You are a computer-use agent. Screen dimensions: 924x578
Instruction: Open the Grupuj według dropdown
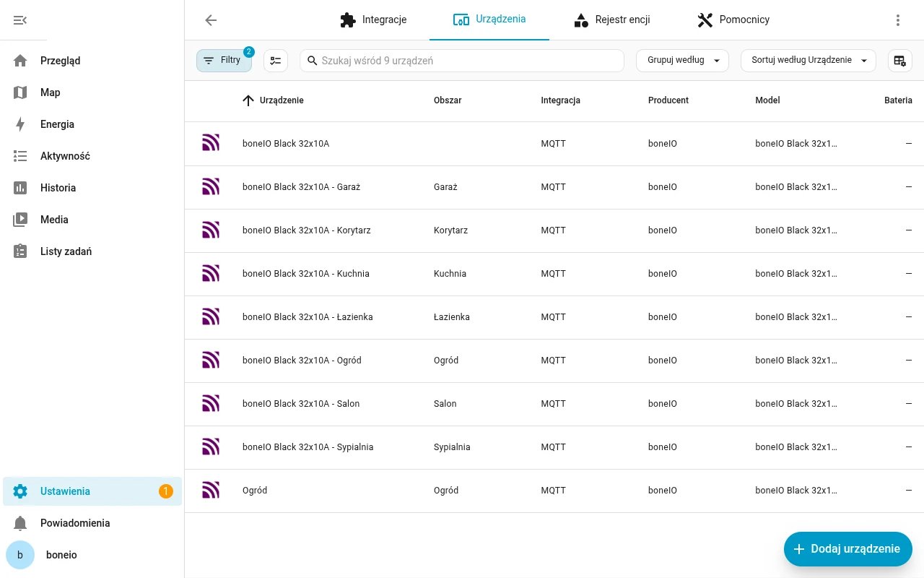click(682, 61)
